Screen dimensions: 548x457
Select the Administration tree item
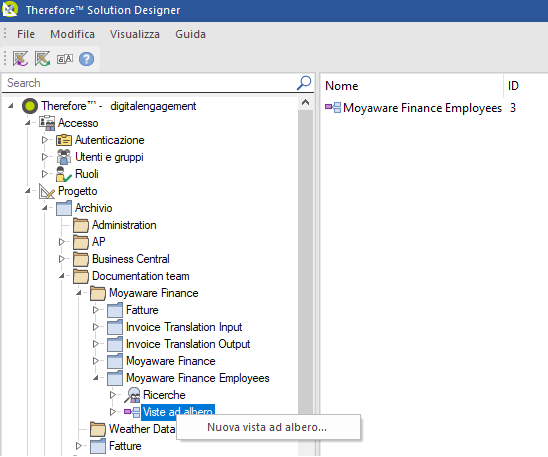[x=124, y=225]
